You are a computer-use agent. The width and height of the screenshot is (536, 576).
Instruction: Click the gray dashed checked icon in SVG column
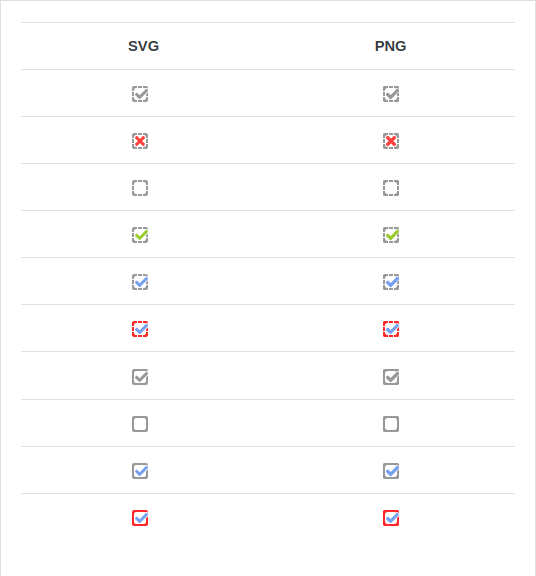tap(140, 94)
